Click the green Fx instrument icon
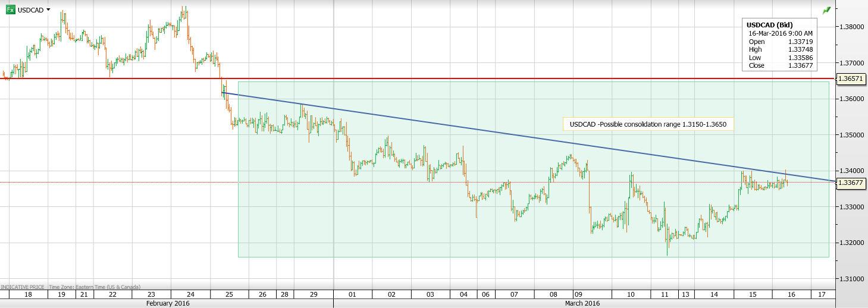 coord(11,10)
